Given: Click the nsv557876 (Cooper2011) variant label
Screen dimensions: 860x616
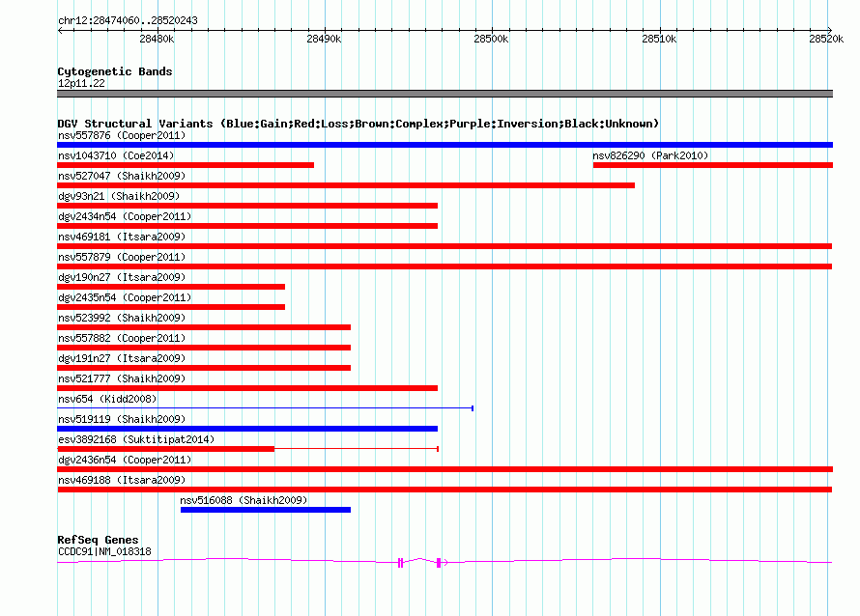Looking at the screenshot, I should coord(122,135).
